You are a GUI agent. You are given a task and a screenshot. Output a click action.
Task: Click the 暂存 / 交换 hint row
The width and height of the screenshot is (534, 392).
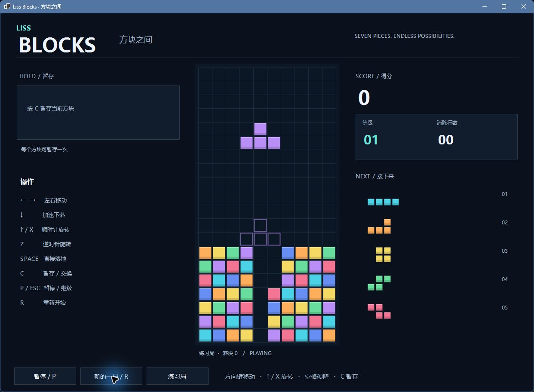tap(46, 273)
